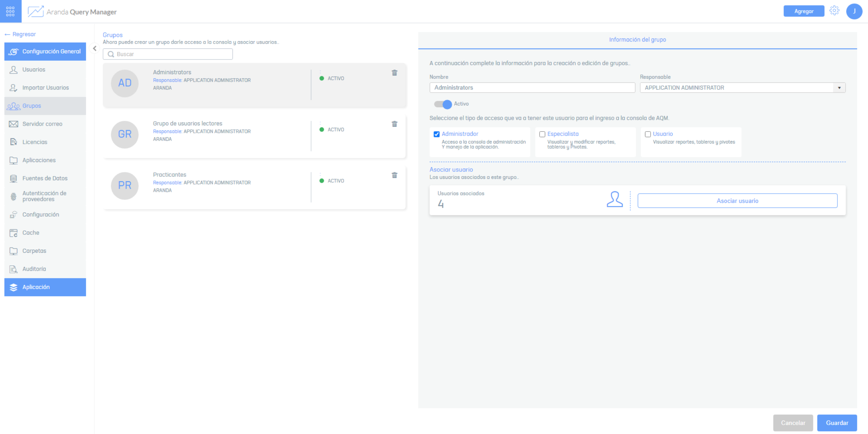Click the Asociar usuario section heading
Viewport: 868px width, 434px height.
pyautogui.click(x=451, y=170)
